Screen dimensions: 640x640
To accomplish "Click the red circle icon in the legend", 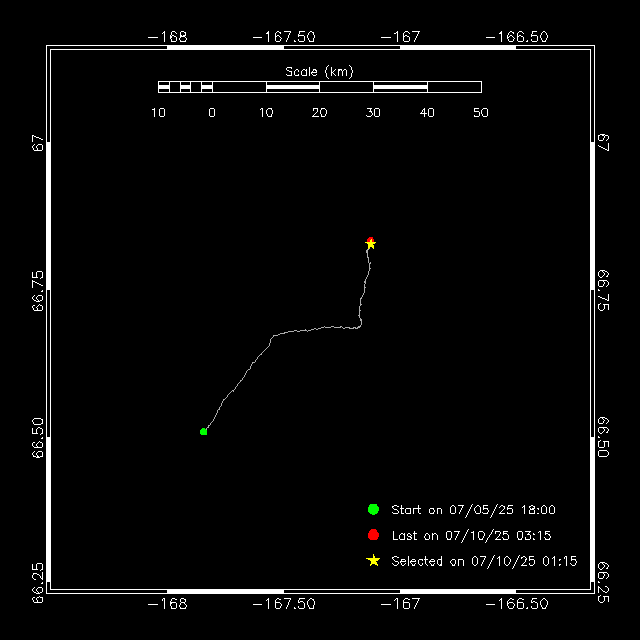I will (373, 535).
